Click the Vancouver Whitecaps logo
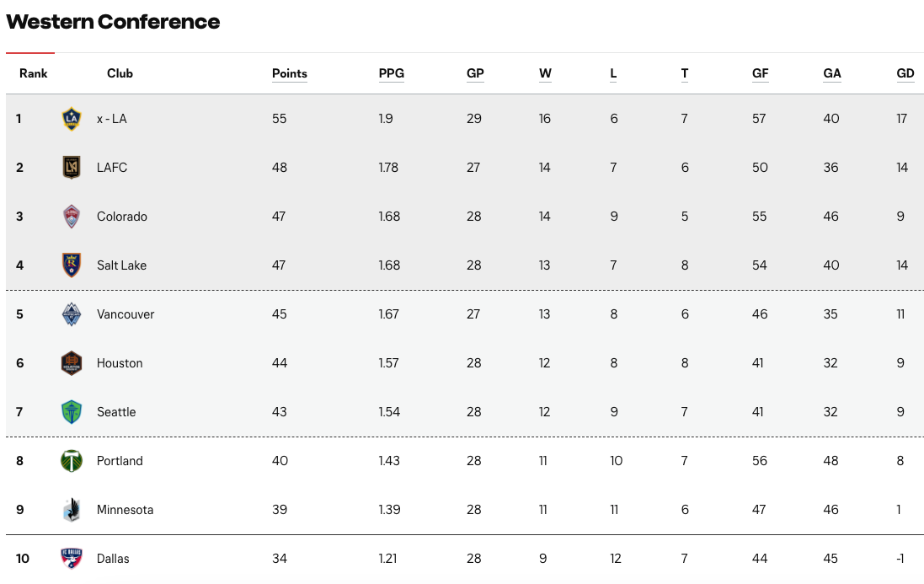 tap(72, 314)
